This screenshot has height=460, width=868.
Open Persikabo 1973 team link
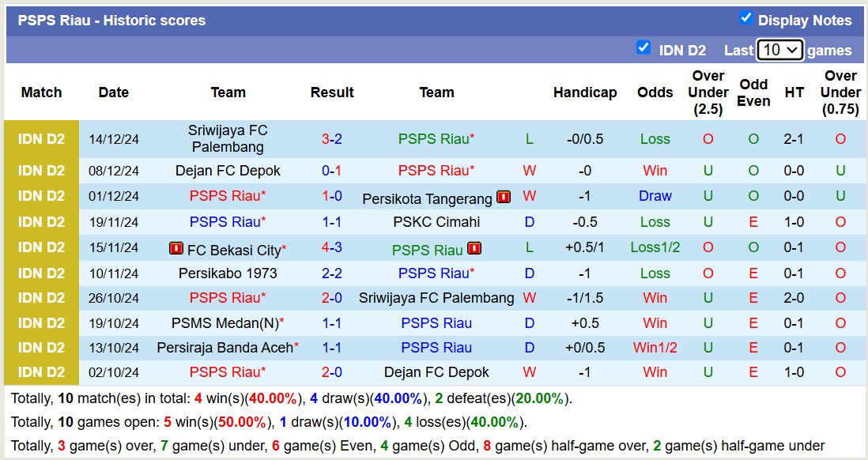click(228, 273)
